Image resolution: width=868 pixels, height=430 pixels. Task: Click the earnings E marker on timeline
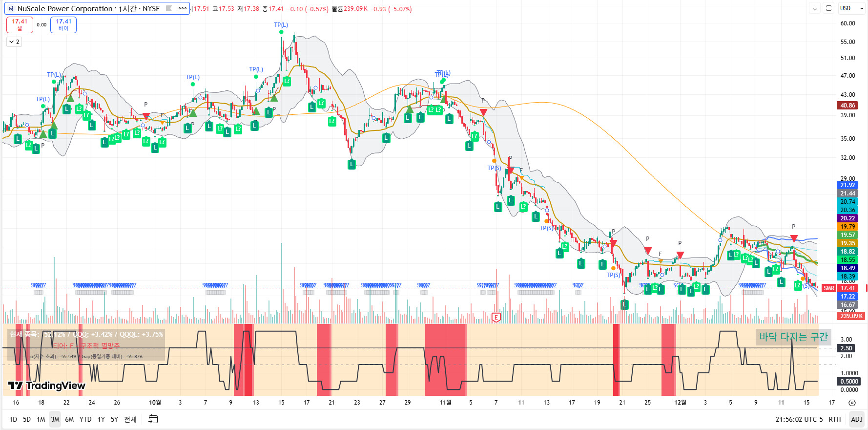[496, 318]
